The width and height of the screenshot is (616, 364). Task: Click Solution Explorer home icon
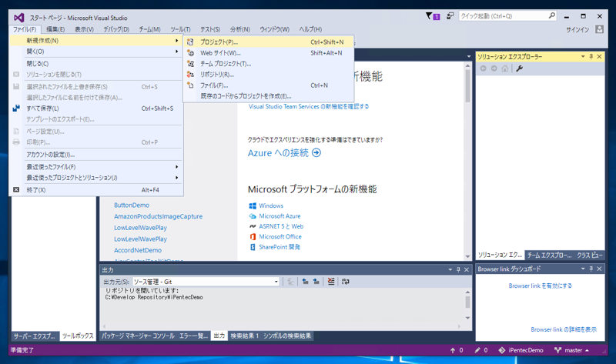pos(505,68)
